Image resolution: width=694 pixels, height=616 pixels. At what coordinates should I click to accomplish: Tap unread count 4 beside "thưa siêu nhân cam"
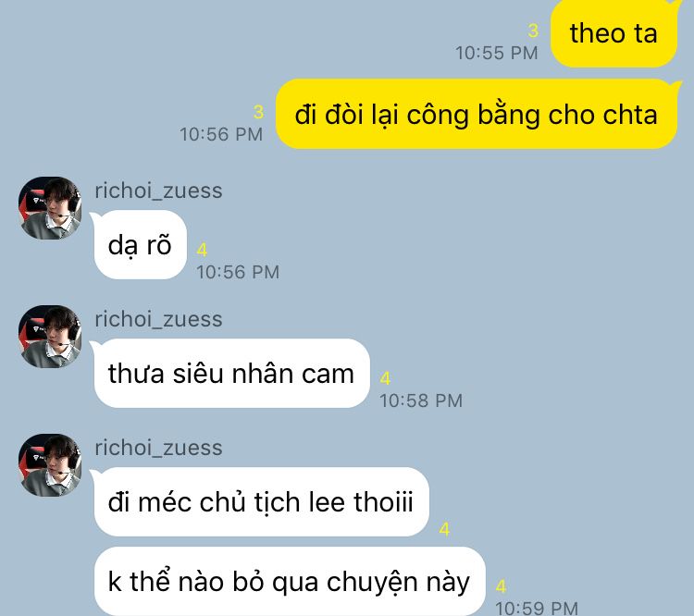point(385,379)
